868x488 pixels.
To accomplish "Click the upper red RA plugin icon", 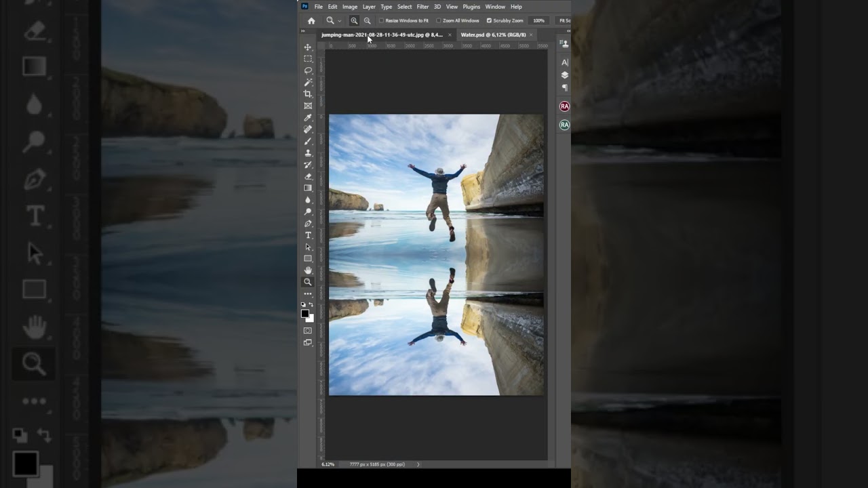I will pos(564,106).
